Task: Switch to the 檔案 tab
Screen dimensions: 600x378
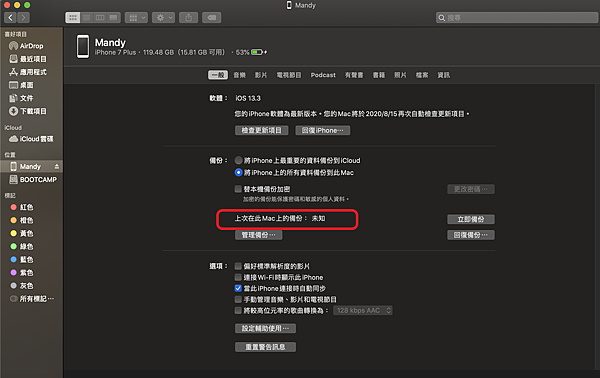Action: pyautogui.click(x=422, y=75)
